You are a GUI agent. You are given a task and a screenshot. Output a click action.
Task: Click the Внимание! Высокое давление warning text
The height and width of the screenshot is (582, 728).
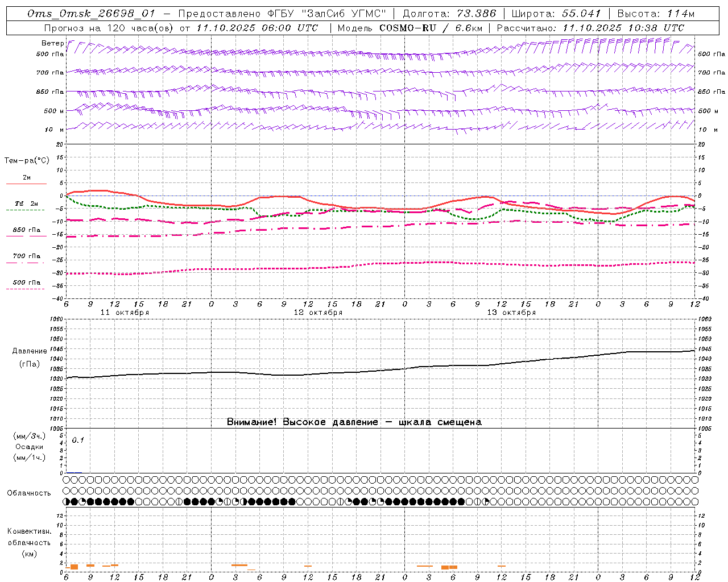click(x=354, y=422)
